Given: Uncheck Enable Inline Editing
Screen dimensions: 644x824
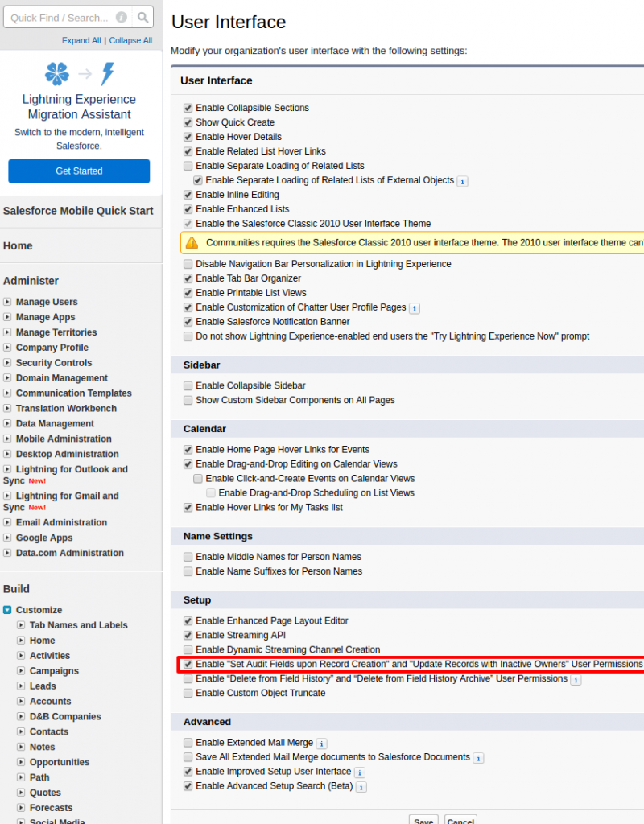Looking at the screenshot, I should pos(188,195).
